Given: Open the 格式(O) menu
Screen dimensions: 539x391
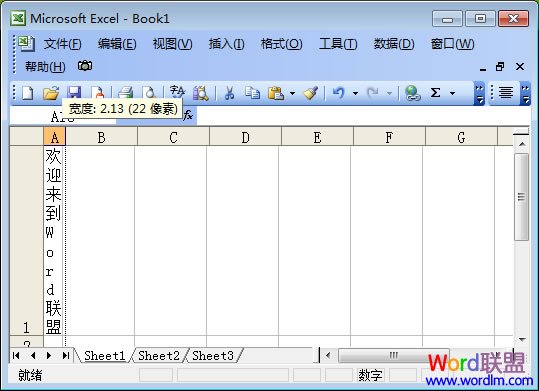Looking at the screenshot, I should click(281, 44).
